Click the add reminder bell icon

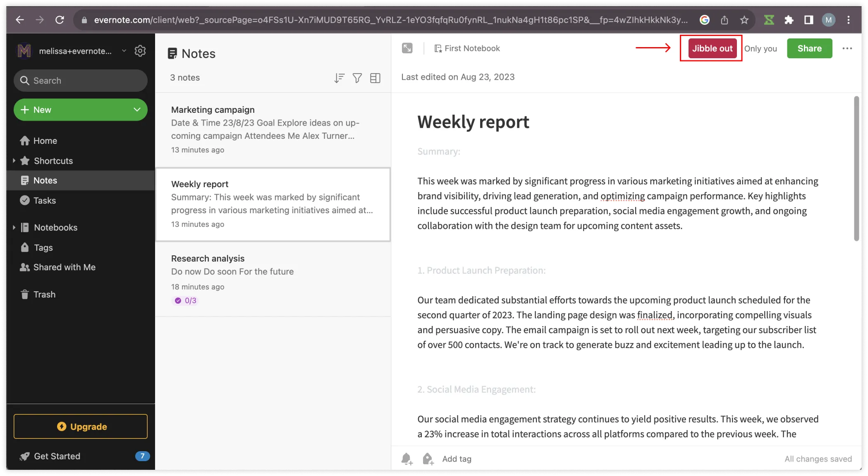coord(407,459)
